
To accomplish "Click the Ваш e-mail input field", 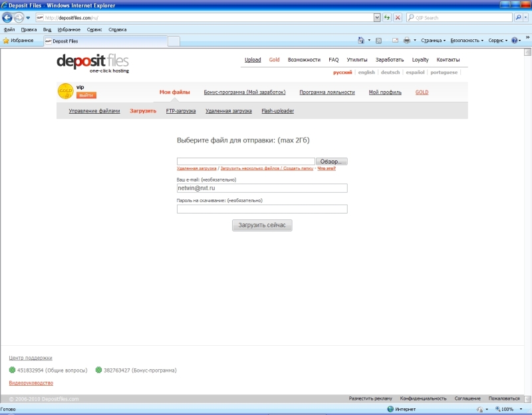I will pos(262,188).
